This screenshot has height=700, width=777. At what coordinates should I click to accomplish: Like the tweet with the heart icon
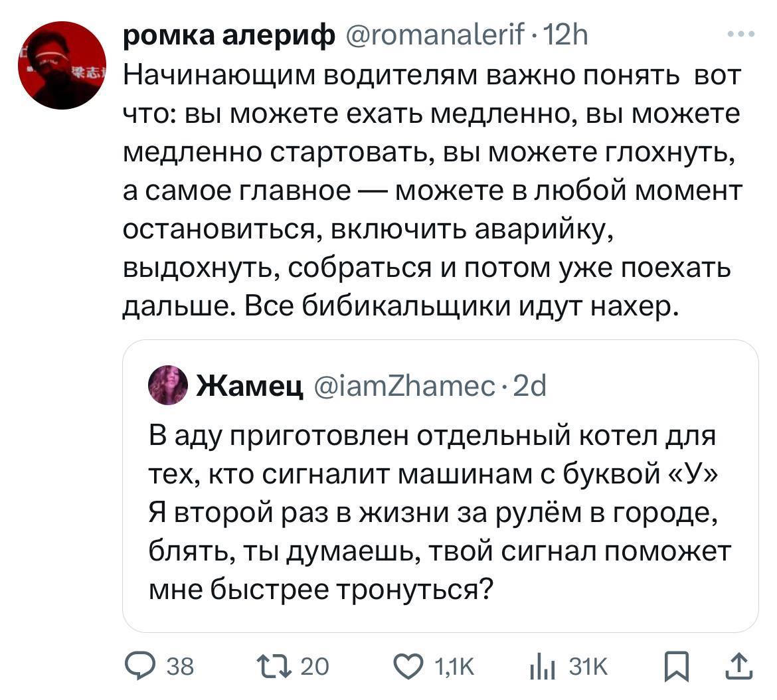pos(408,666)
